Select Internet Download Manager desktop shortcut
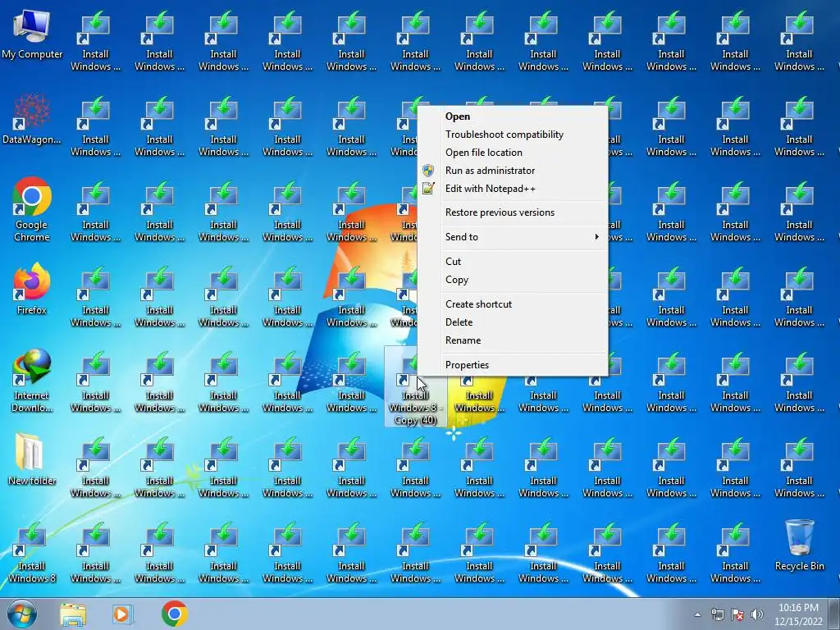 32,381
